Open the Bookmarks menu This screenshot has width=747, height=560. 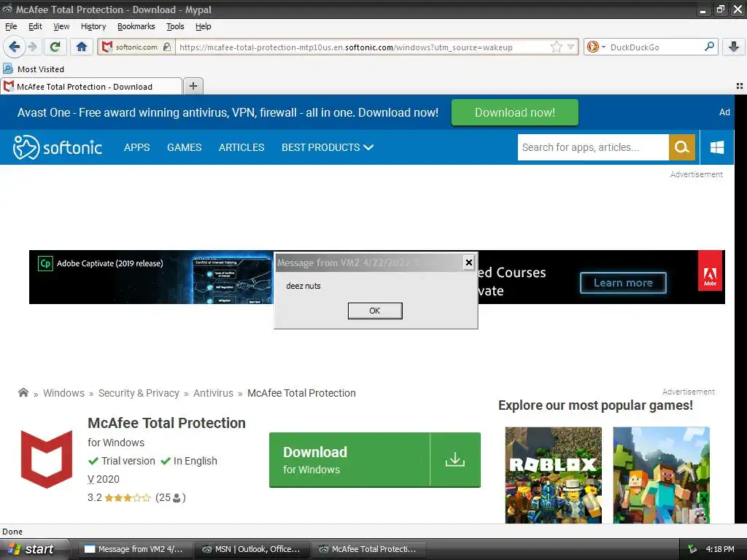pyautogui.click(x=136, y=26)
